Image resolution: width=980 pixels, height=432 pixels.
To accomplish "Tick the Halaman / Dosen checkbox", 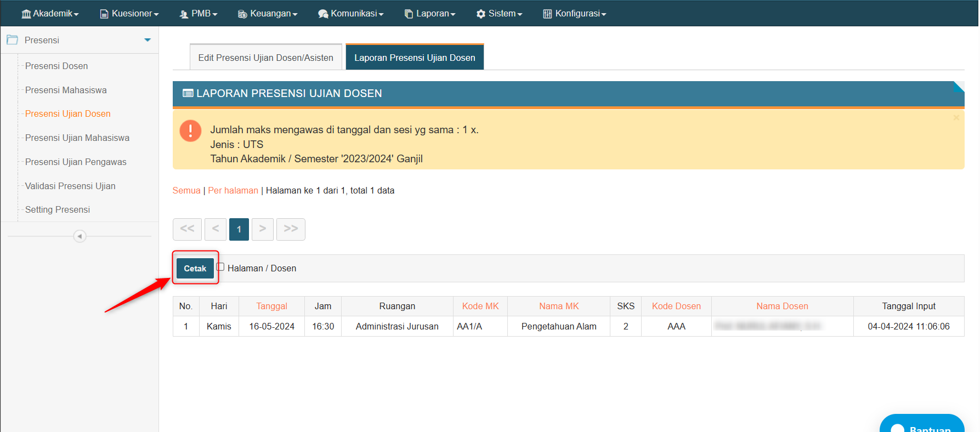I will coord(220,267).
